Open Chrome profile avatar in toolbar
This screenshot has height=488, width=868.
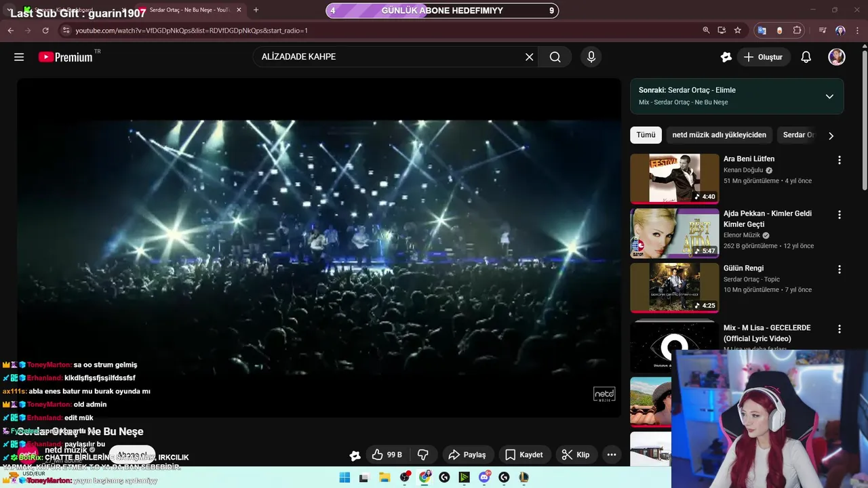click(840, 30)
